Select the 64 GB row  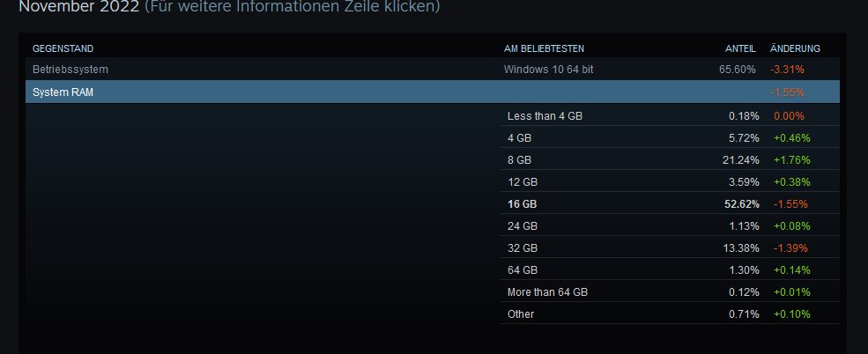coord(670,270)
